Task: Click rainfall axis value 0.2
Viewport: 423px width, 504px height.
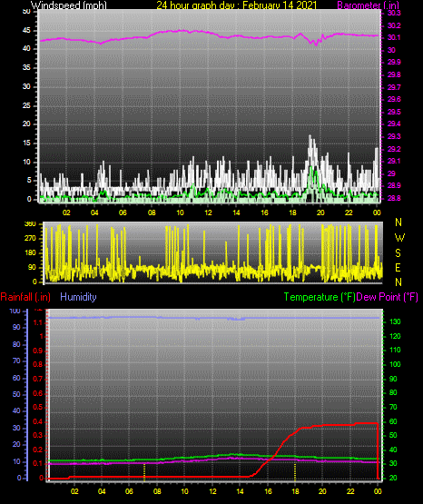Action: pos(38,450)
